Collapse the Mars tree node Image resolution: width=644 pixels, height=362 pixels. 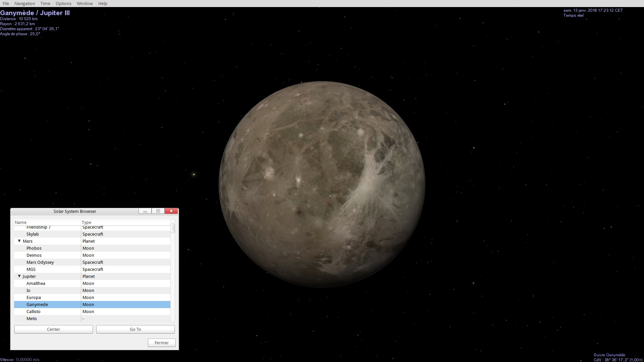[19, 241]
